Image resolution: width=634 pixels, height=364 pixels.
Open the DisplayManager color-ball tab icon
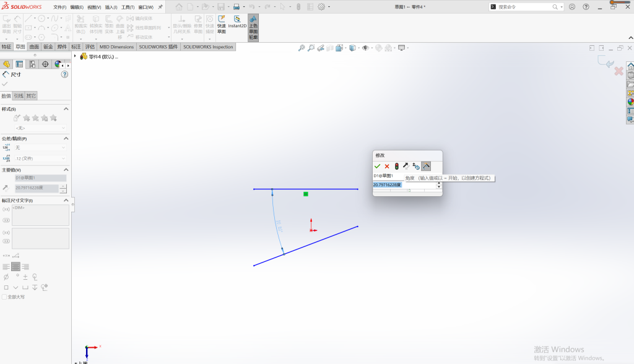[58, 64]
